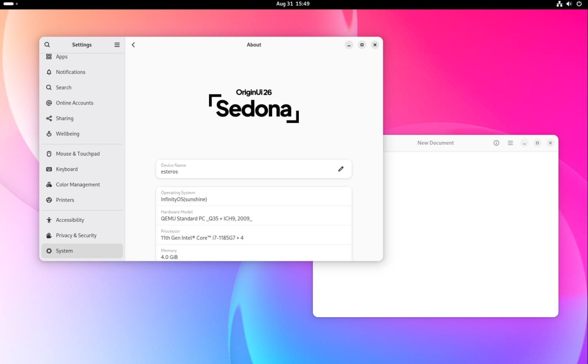Open the Apps settings panel
Screen dimensions: 588x364
[82, 57]
